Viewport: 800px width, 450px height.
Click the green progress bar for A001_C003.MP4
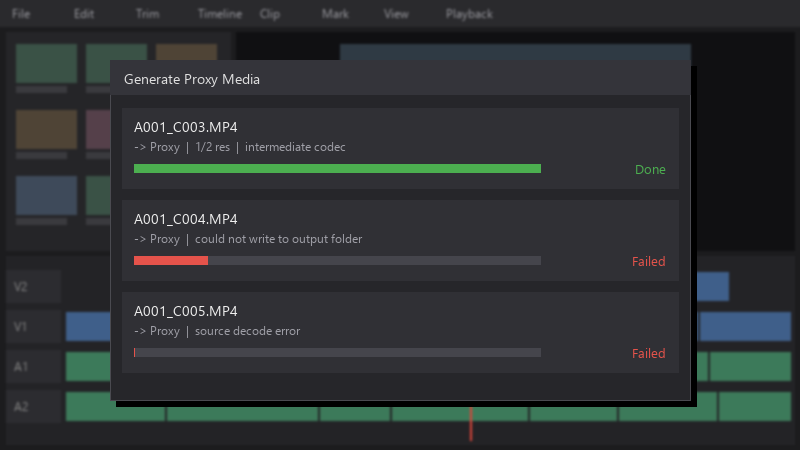[x=337, y=169]
